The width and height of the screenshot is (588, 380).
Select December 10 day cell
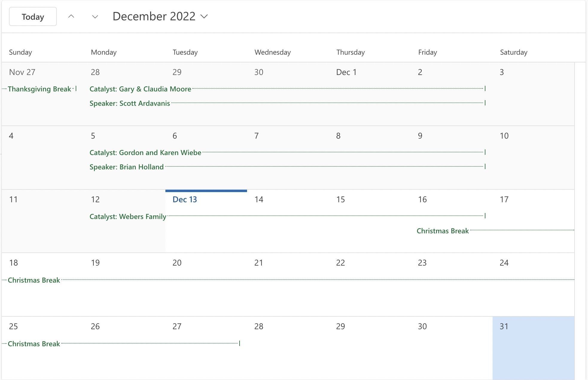[533, 157]
